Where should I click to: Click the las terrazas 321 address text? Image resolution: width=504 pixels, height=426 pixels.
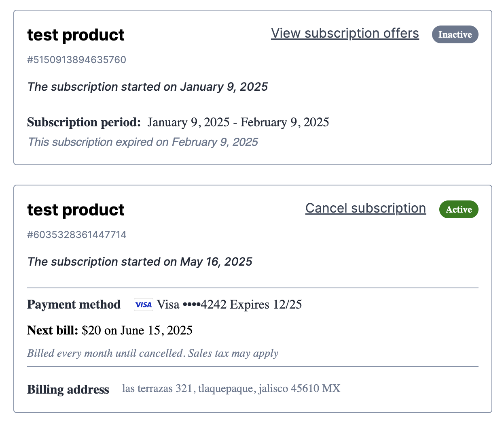click(231, 389)
